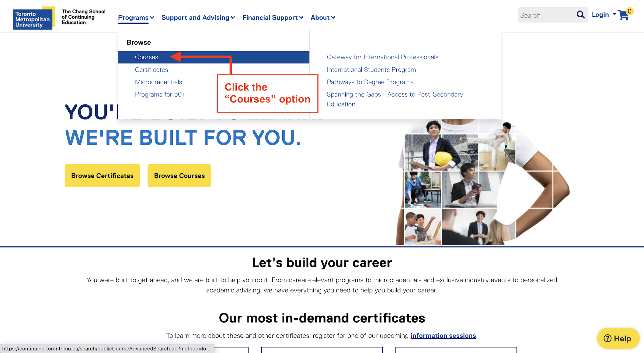The width and height of the screenshot is (644, 353).
Task: Select the Courses browse option
Action: [x=146, y=57]
